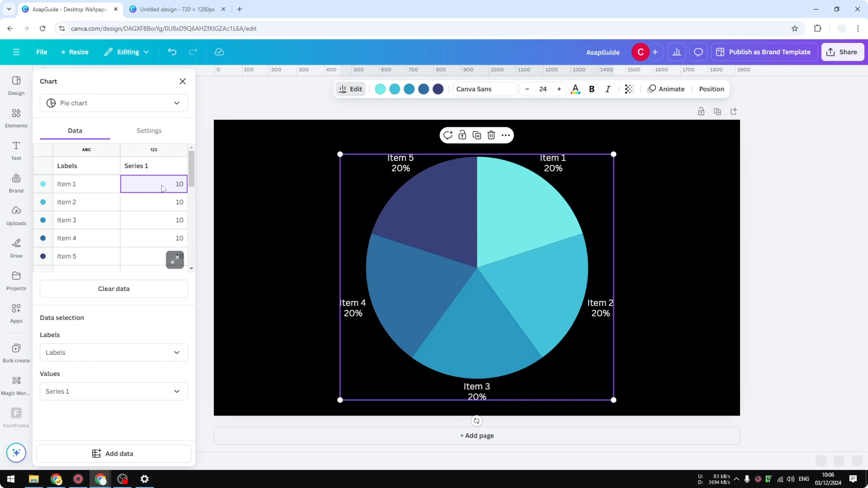Click the font size input field
Image resolution: width=868 pixels, height=488 pixels.
(543, 89)
